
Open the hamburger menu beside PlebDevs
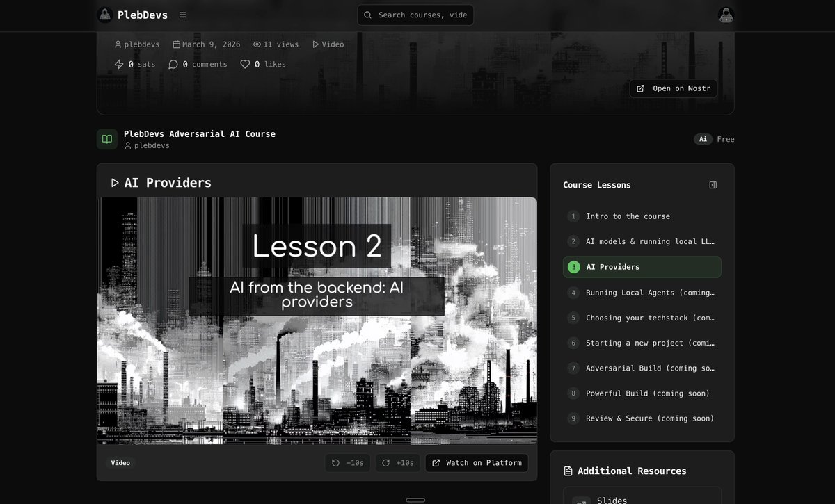[182, 15]
